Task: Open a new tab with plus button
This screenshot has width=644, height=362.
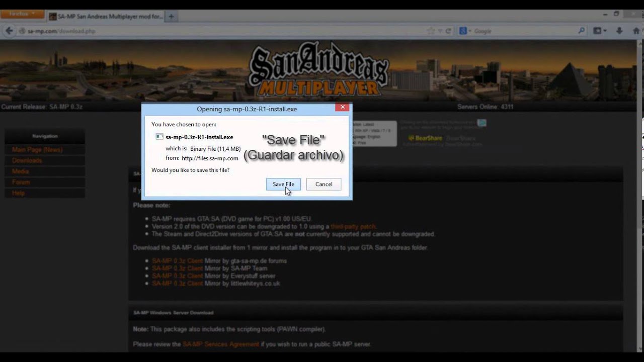Action: 171,16
